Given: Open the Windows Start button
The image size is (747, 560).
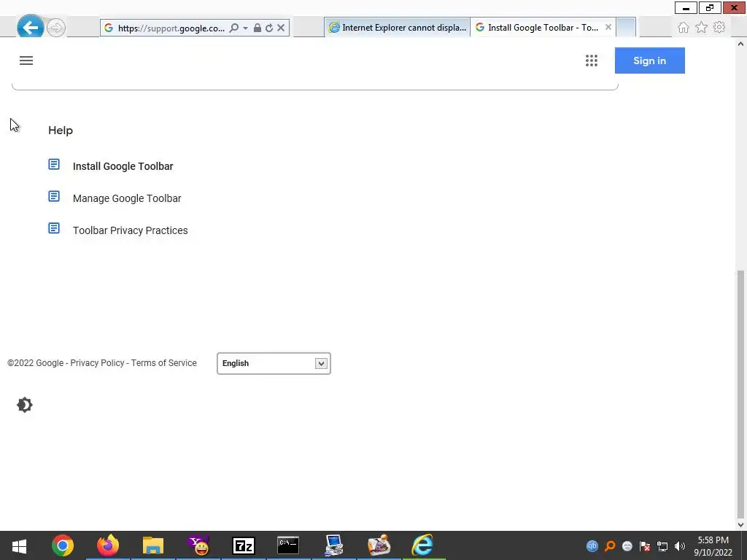Looking at the screenshot, I should tap(19, 545).
